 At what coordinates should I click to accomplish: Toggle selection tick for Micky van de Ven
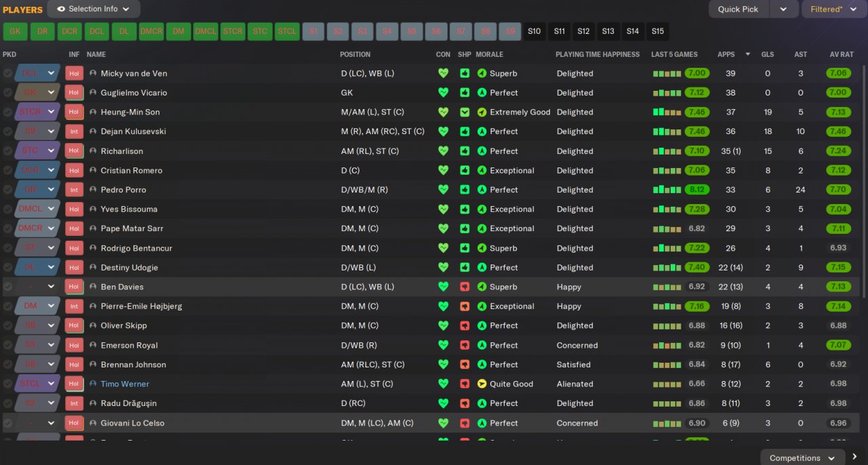7,73
